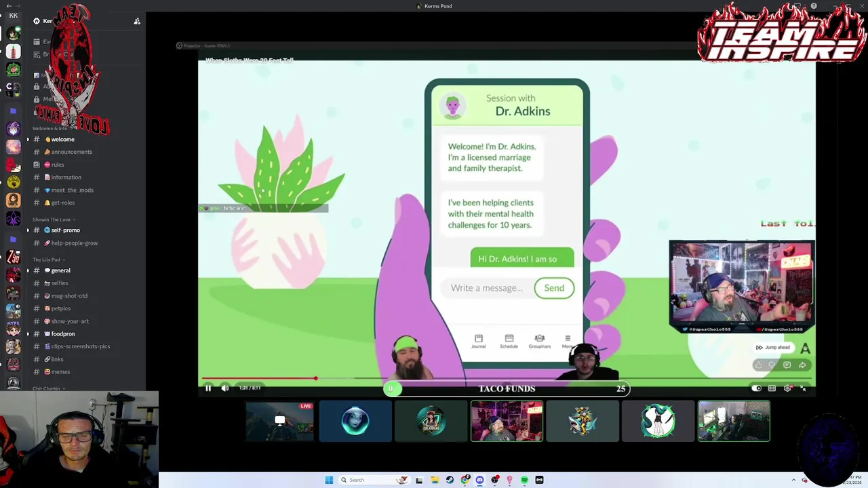868x488 pixels.
Task: Mute the video volume icon
Action: 225,388
